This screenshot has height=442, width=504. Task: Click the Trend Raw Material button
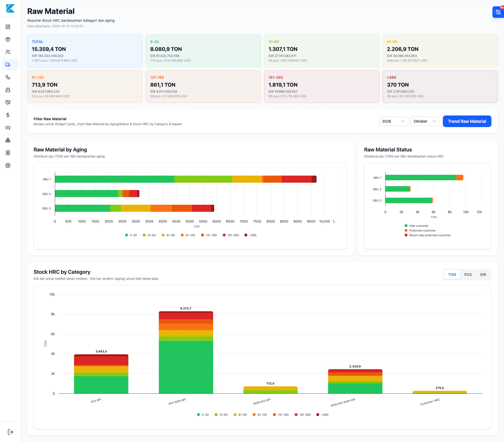pos(467,121)
